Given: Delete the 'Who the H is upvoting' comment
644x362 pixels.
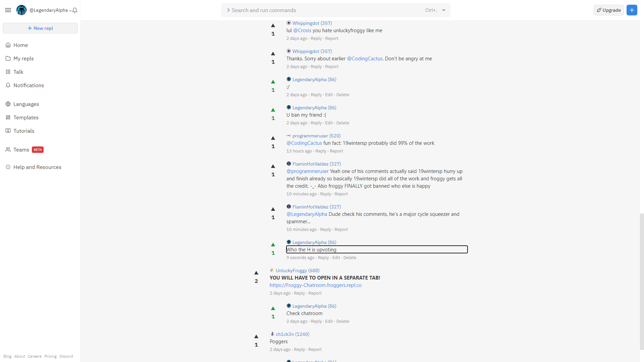Looking at the screenshot, I should [x=350, y=258].
